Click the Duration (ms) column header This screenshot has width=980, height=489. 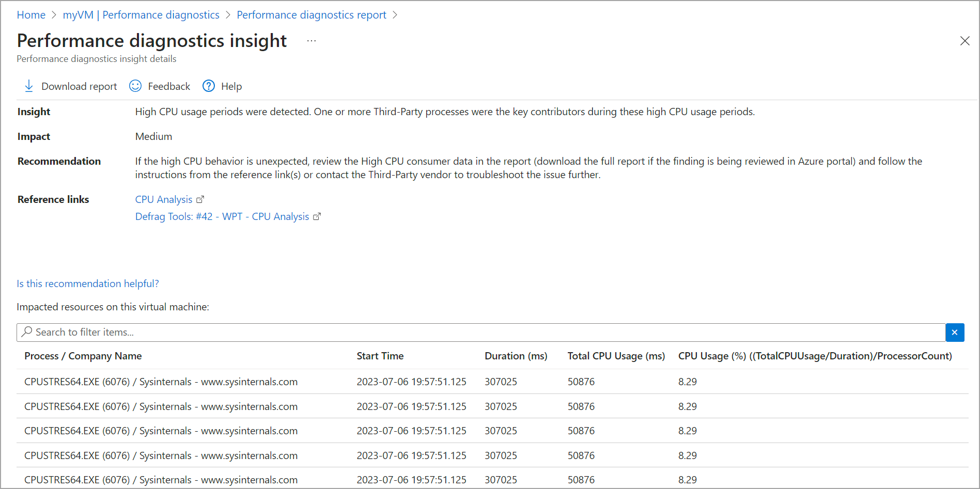pyautogui.click(x=516, y=356)
